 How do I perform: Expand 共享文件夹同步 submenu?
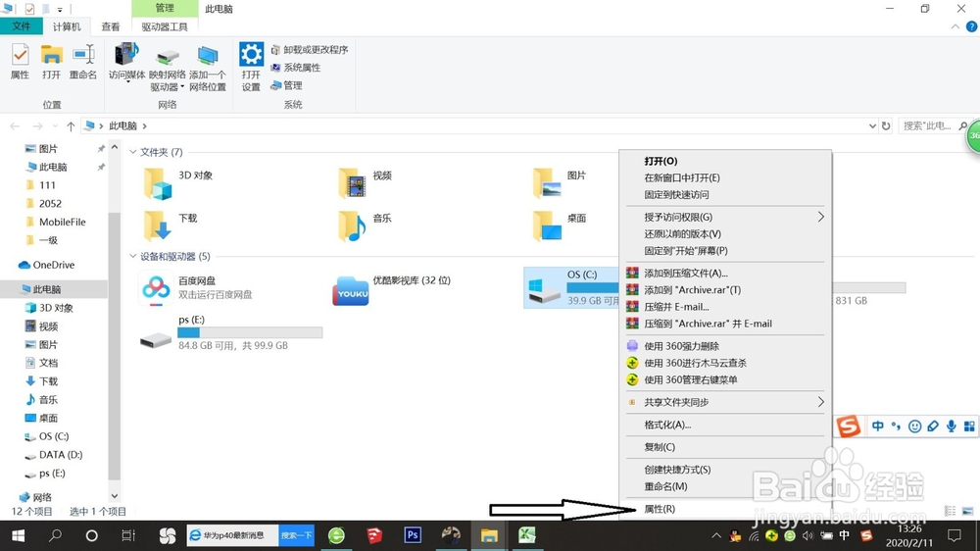point(725,402)
